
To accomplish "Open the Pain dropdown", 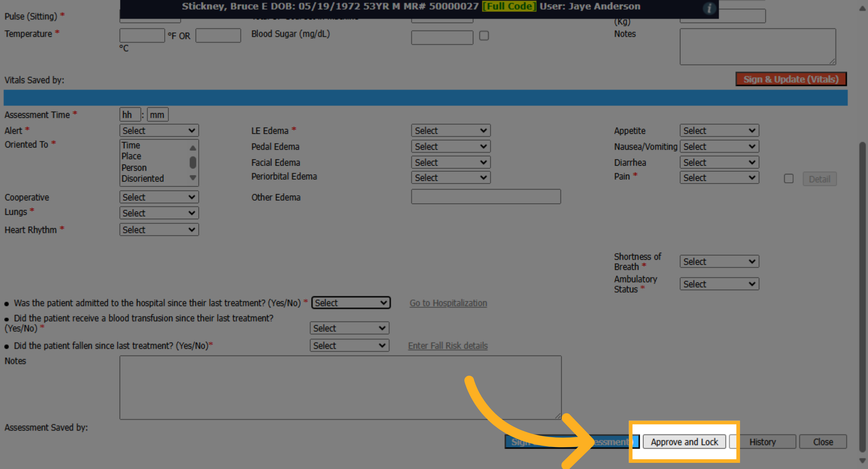I will tap(719, 178).
